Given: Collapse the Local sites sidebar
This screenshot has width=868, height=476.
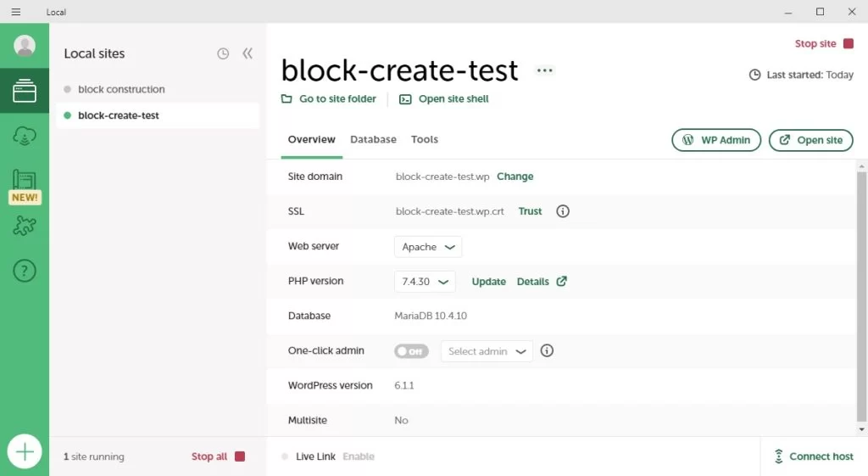Looking at the screenshot, I should point(248,53).
